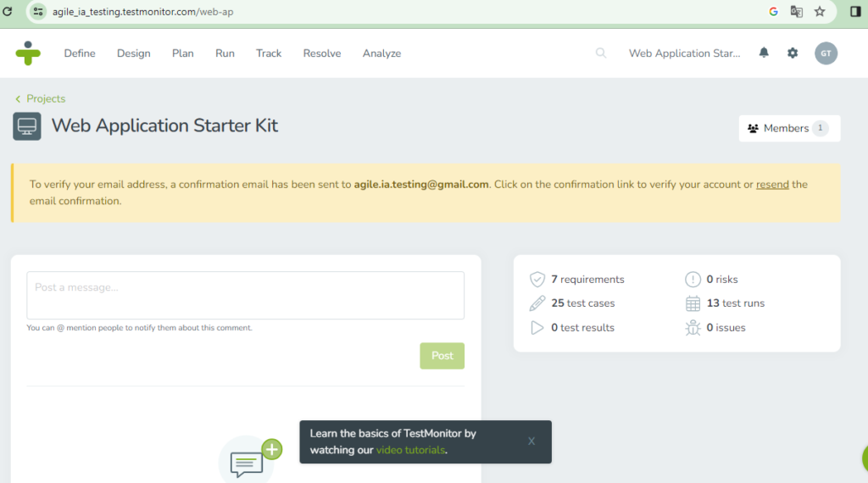This screenshot has height=483, width=868.
Task: Reload the page in browser
Action: coord(8,11)
